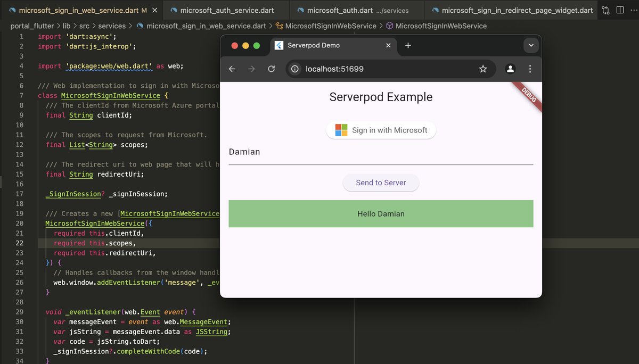
Task: Go back in the Chrome browser window
Action: click(x=232, y=69)
